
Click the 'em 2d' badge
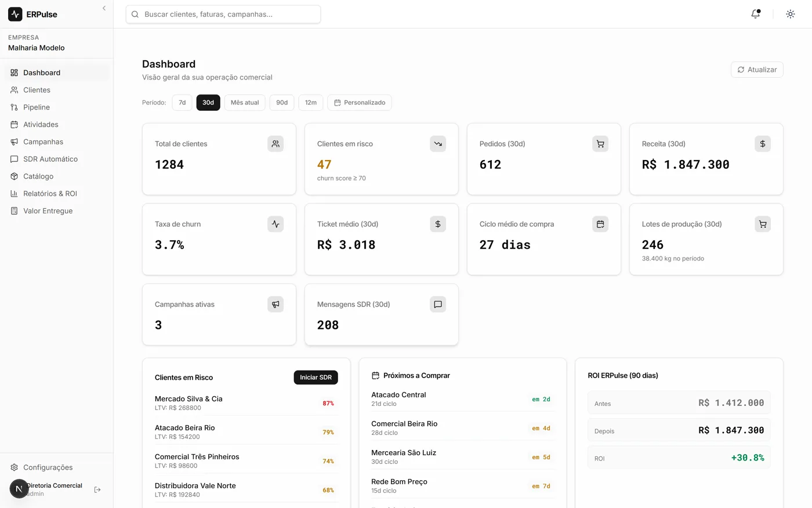[x=541, y=399]
